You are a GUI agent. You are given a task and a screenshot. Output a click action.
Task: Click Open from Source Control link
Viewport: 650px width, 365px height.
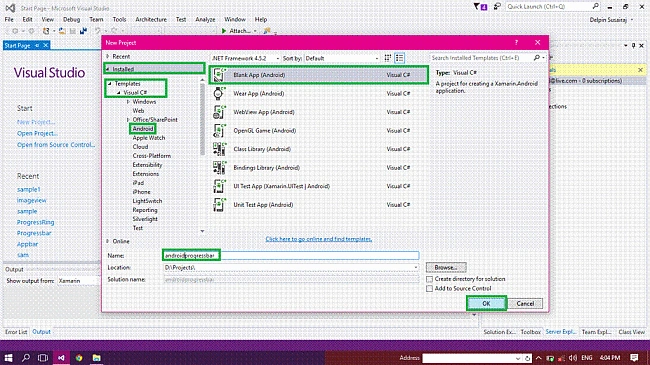click(x=56, y=145)
